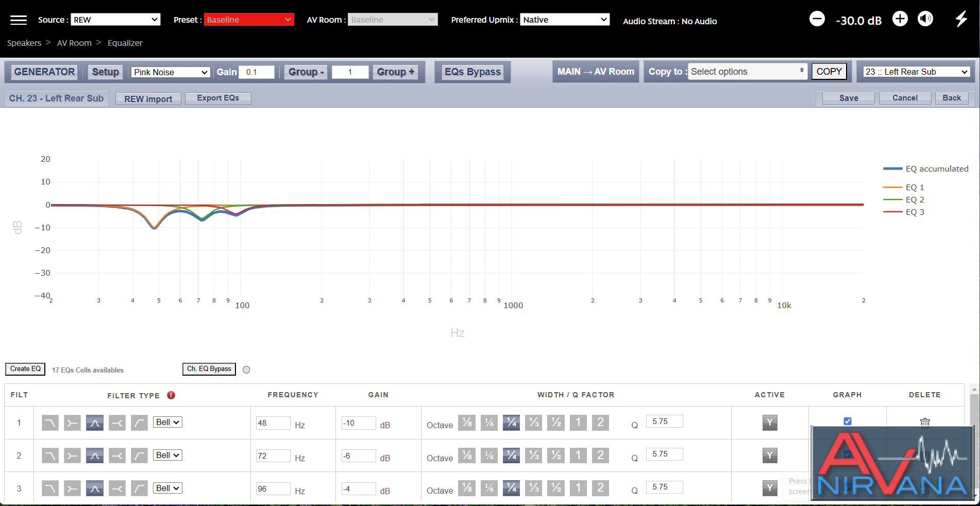Select bell filter icon in row 1
Screen dimensions: 980x506
[95, 423]
